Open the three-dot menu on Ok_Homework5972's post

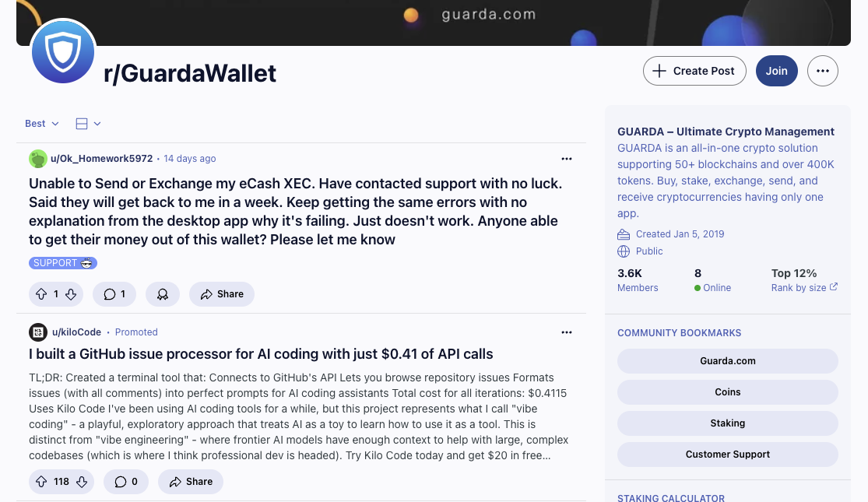click(566, 159)
